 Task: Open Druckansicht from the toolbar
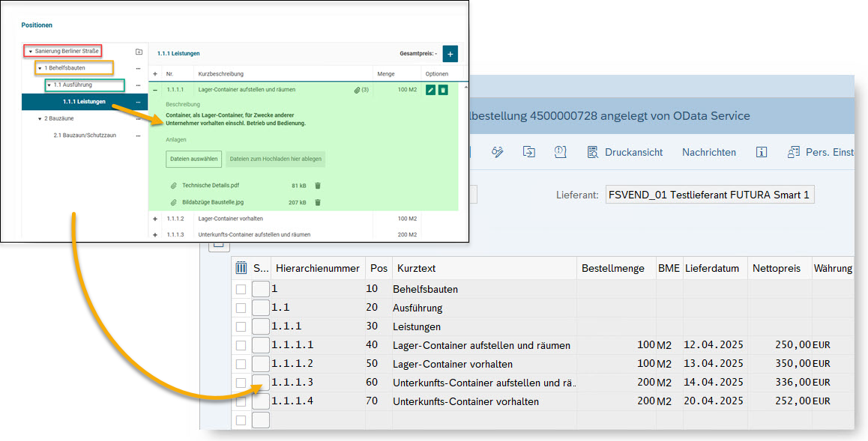625,152
